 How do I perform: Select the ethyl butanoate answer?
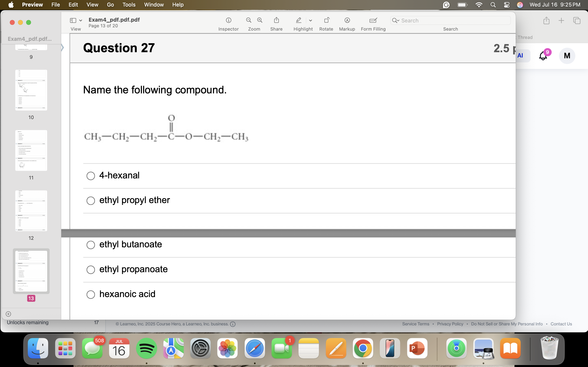pyautogui.click(x=90, y=245)
